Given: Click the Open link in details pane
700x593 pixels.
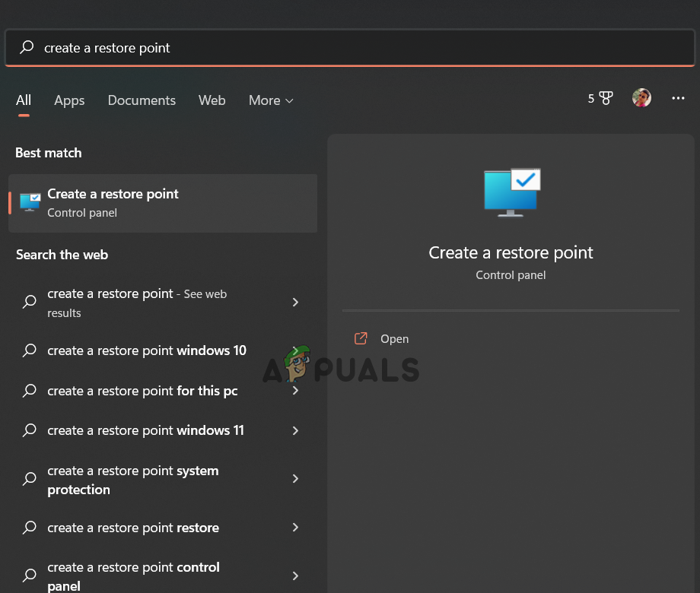Looking at the screenshot, I should (x=394, y=339).
